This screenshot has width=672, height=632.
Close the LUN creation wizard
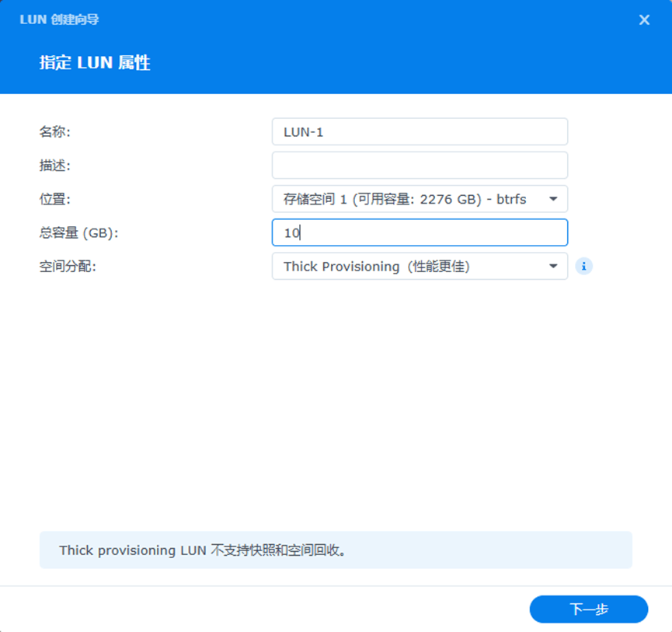click(x=644, y=19)
